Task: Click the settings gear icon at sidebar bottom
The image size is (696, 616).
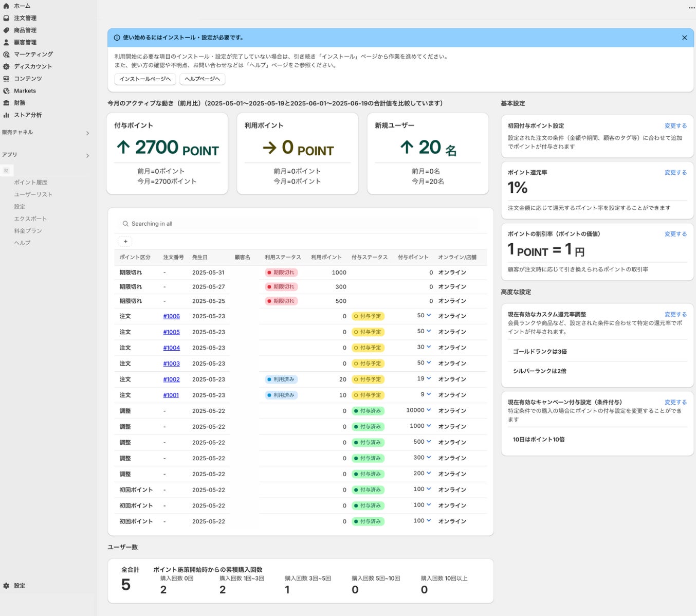Action: (x=6, y=586)
